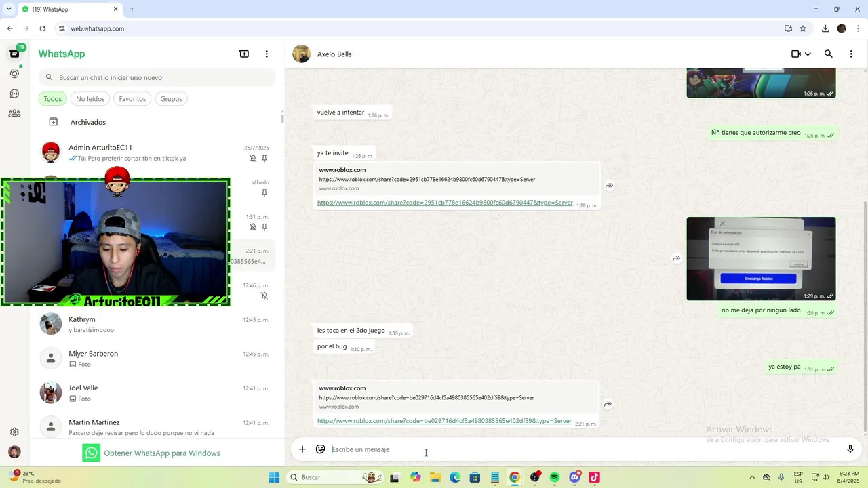Open the Status updates icon
This screenshot has width=868, height=488.
tap(14, 73)
